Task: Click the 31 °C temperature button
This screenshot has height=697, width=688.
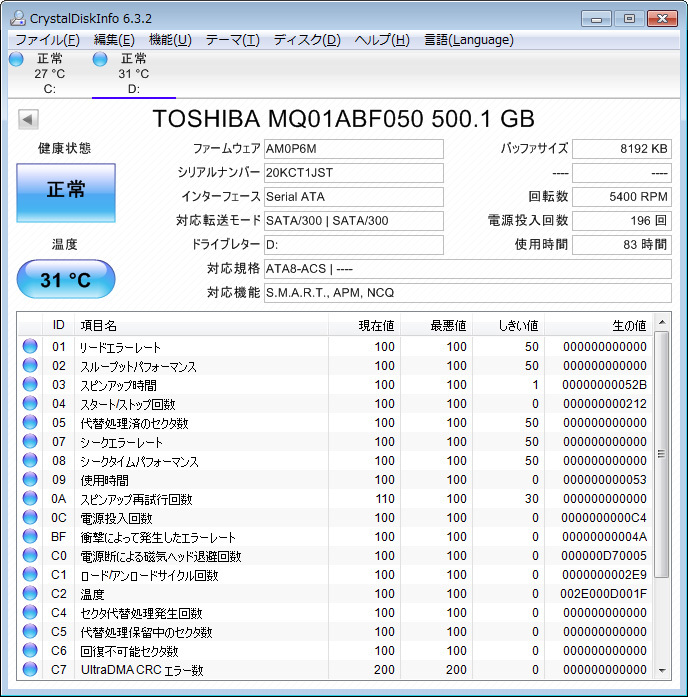Action: pyautogui.click(x=66, y=280)
